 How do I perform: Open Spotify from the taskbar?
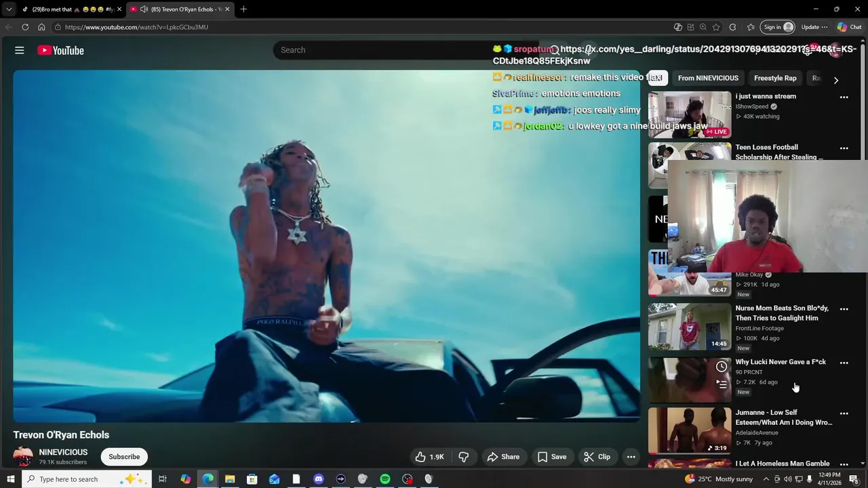click(x=385, y=479)
